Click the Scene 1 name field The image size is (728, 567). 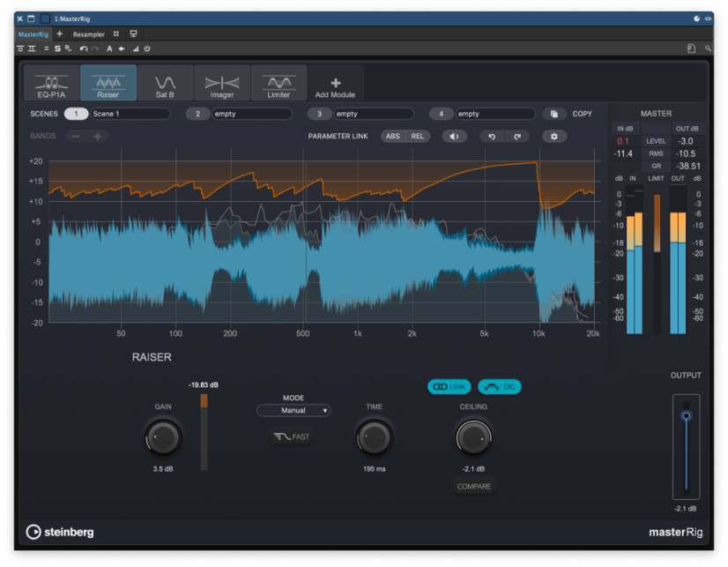(132, 113)
